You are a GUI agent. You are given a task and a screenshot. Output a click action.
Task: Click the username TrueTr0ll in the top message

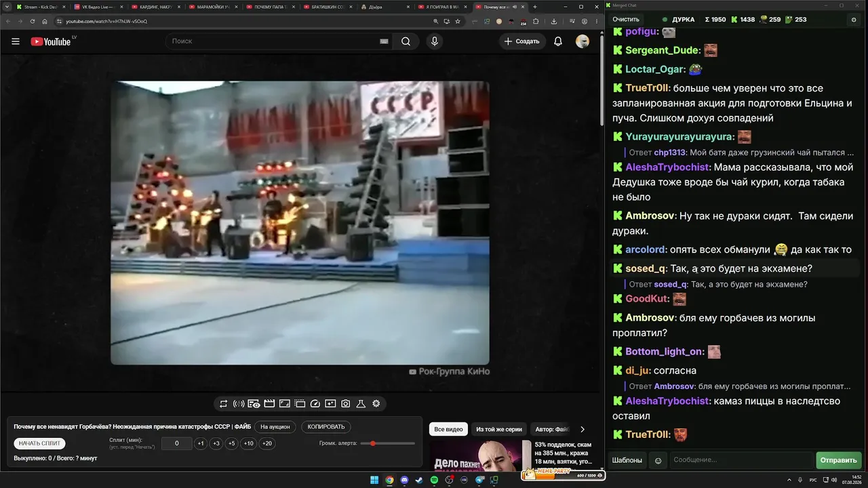pyautogui.click(x=648, y=88)
